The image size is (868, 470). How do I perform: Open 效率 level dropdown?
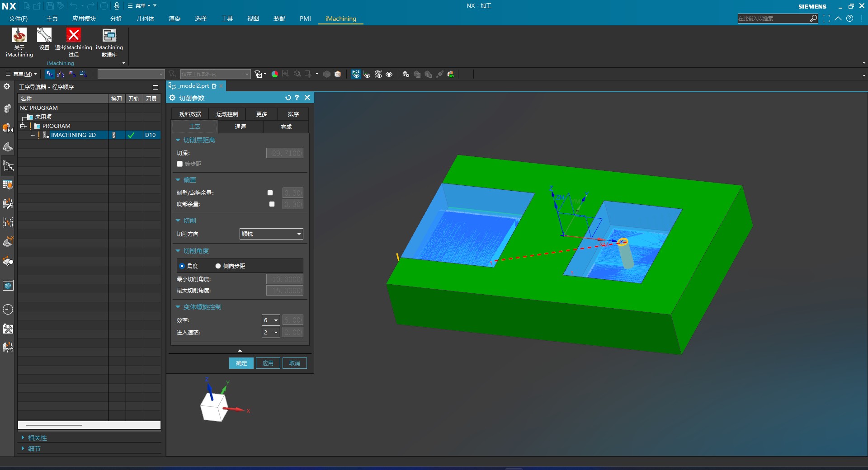pos(271,320)
